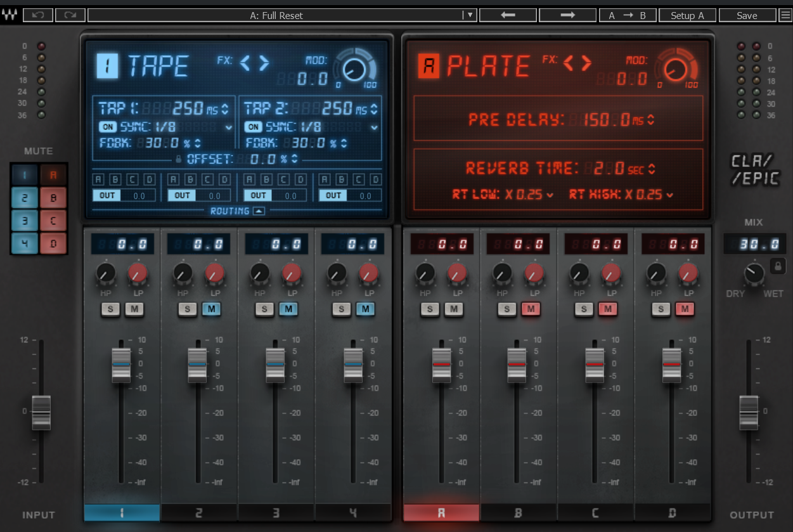Open the TAP 1 SYNC 1/8 dropdown
The image size is (793, 532).
point(228,127)
